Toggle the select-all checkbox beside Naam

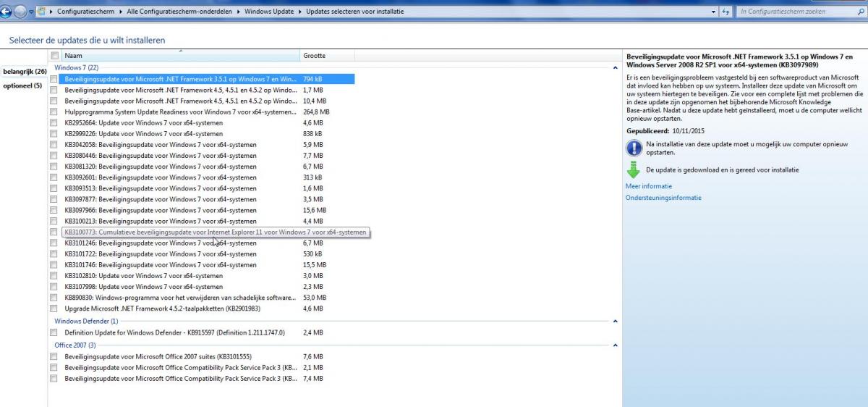[x=54, y=56]
